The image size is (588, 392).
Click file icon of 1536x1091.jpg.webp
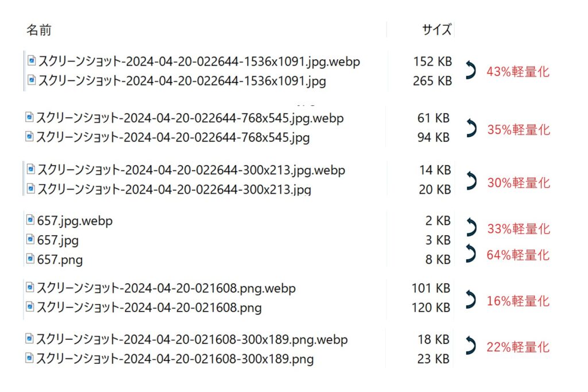click(x=32, y=60)
